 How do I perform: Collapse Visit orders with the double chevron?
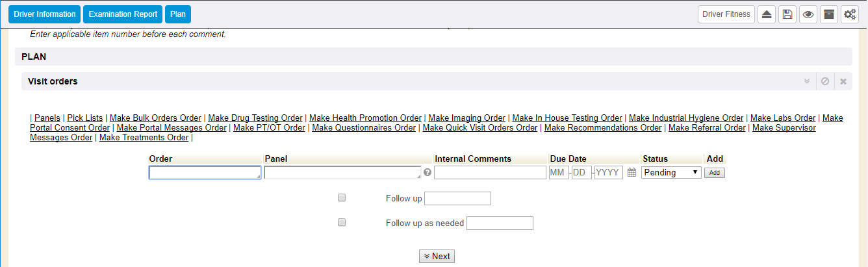coord(807,81)
